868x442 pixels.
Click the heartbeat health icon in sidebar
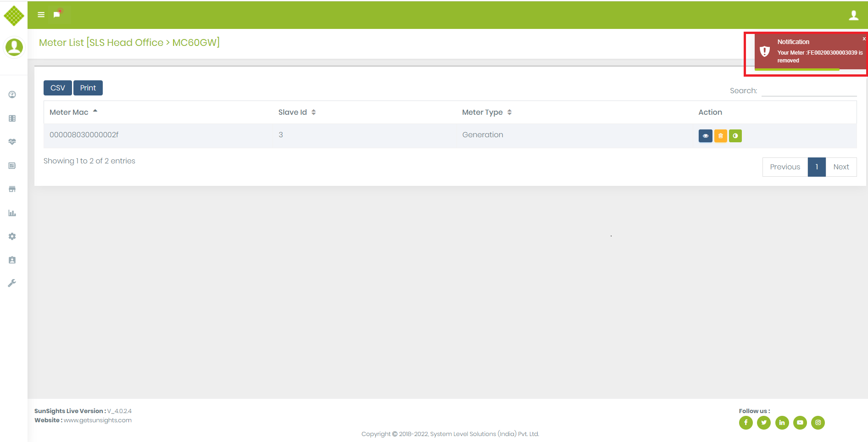pos(12,142)
